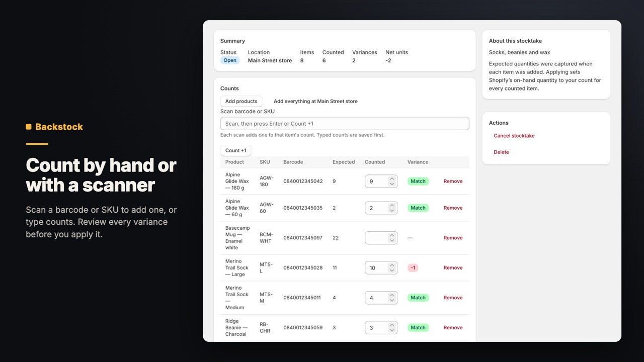
Task: Increase counted value for Ridge Beanie Charcoal
Action: click(392, 325)
